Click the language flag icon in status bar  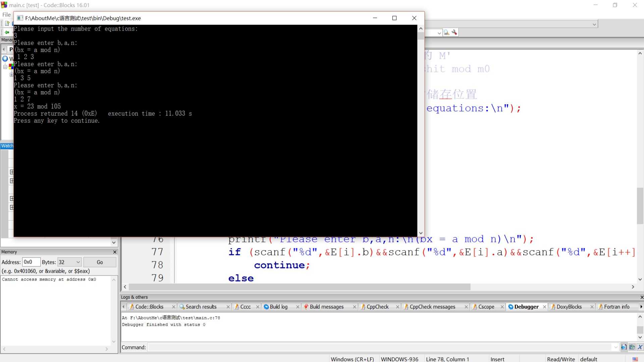(635, 359)
